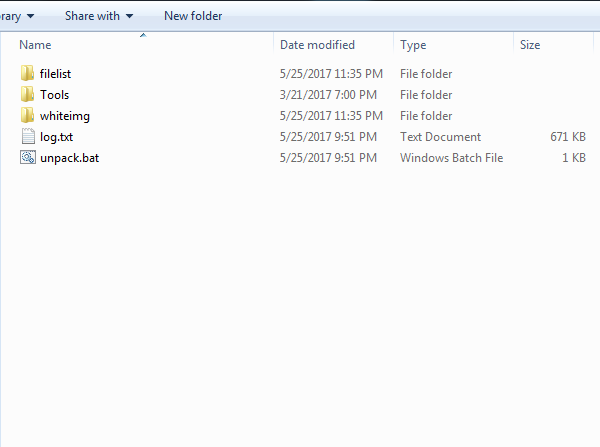Open the Share with dropdown menu
This screenshot has height=447, width=600.
pyautogui.click(x=99, y=16)
